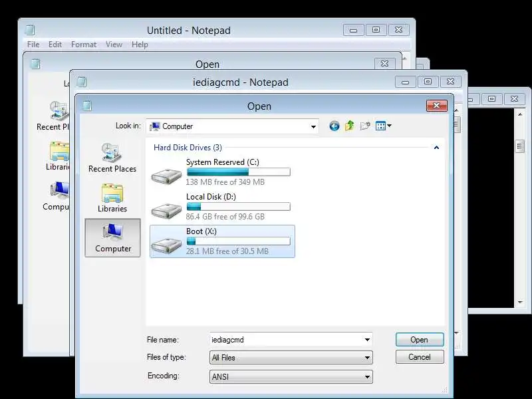
Task: Click the Untitled Notepad title bar icon
Action: pyautogui.click(x=30, y=30)
